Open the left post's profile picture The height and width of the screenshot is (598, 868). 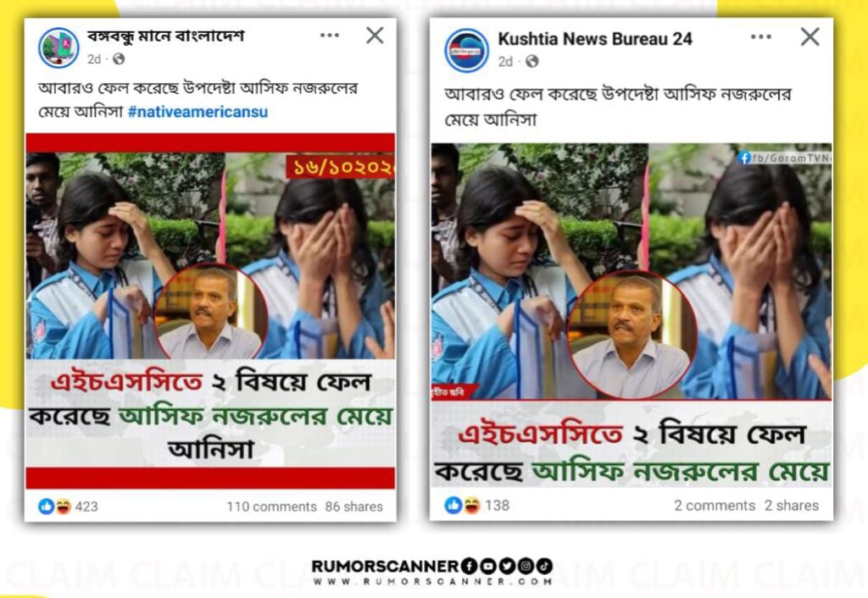(58, 47)
